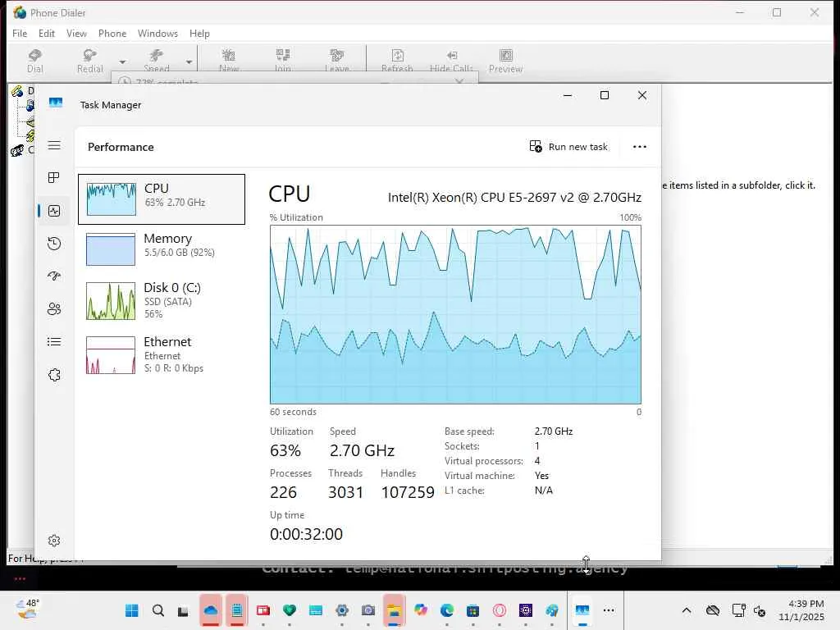Image resolution: width=840 pixels, height=630 pixels.
Task: Click the New toolbar icon in Phone Dialer
Action: pos(229,60)
